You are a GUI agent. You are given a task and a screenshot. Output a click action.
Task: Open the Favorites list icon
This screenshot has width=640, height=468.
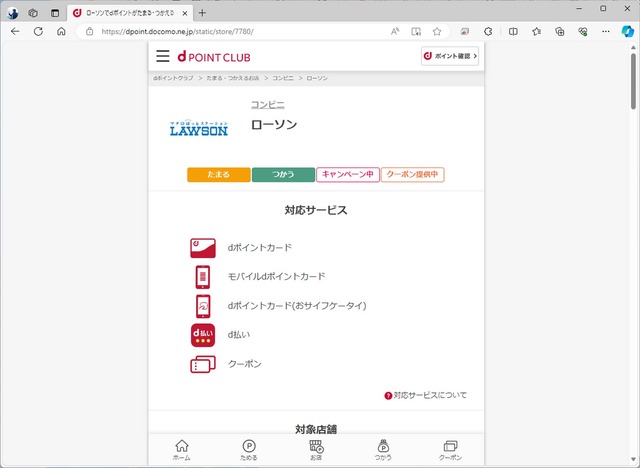536,31
